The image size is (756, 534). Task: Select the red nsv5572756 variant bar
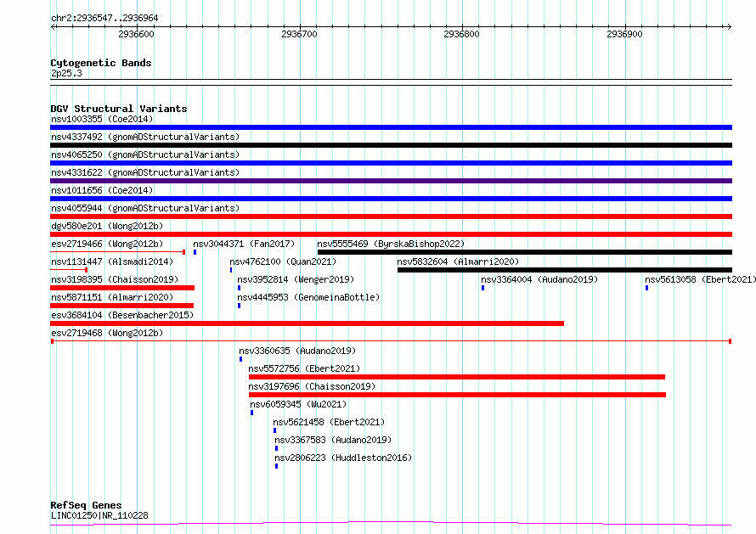(457, 377)
